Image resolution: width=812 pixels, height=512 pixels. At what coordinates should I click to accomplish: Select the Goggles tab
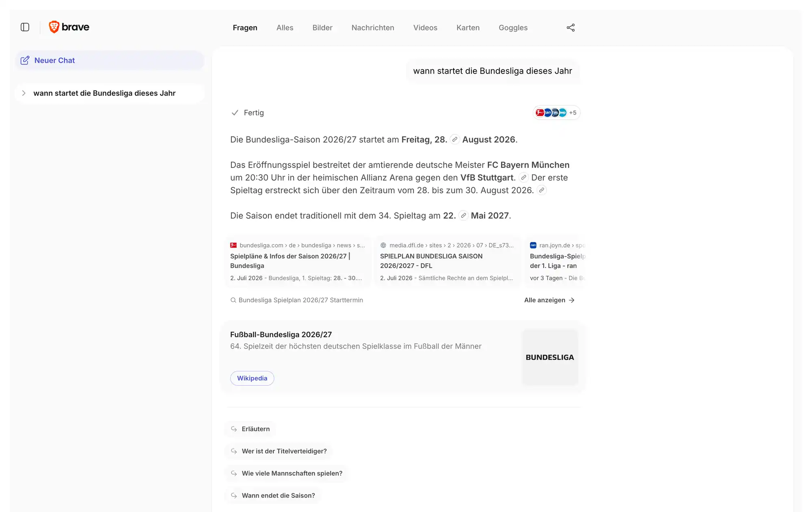tap(513, 28)
